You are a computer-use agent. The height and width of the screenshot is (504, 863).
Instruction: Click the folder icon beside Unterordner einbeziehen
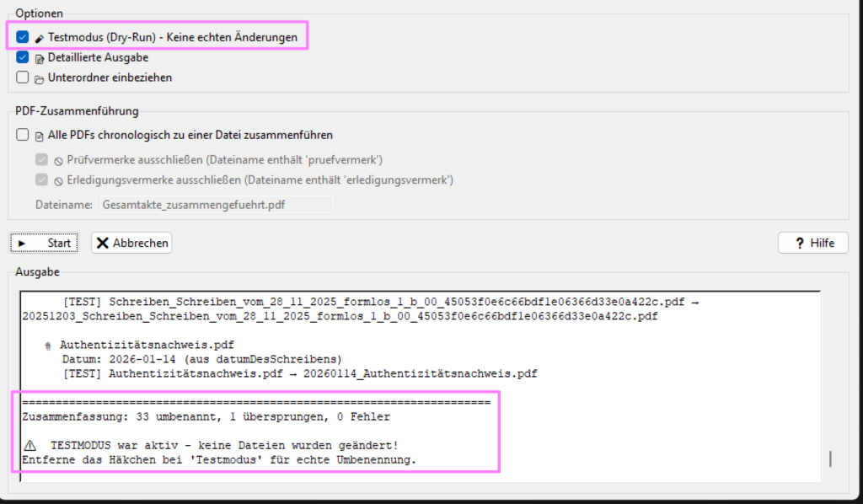pyautogui.click(x=40, y=78)
